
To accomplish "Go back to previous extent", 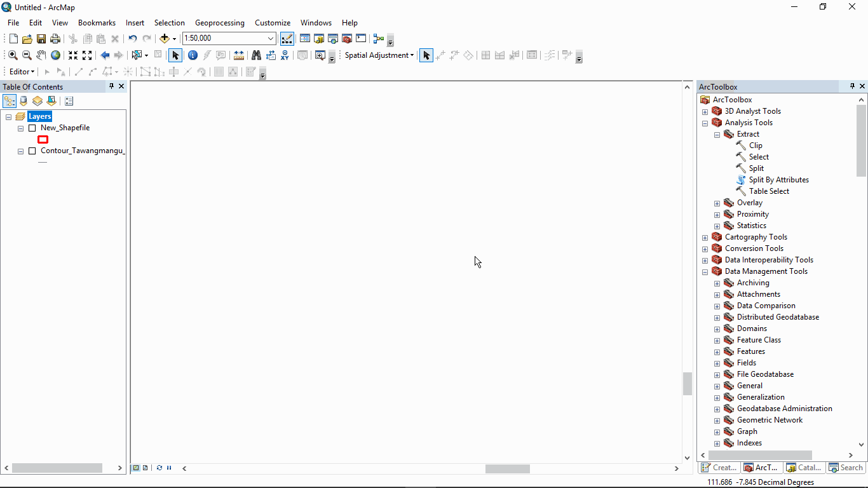I will (x=105, y=55).
